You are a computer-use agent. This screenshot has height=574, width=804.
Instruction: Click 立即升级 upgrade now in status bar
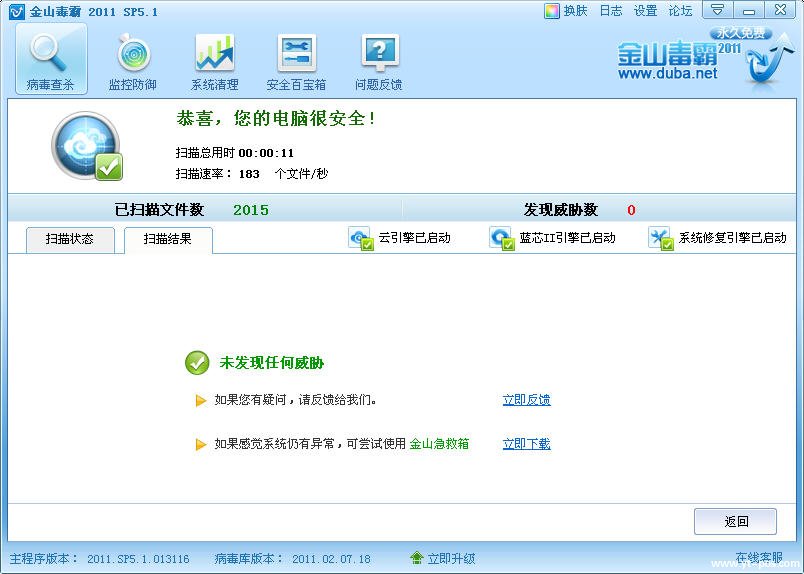coord(443,558)
